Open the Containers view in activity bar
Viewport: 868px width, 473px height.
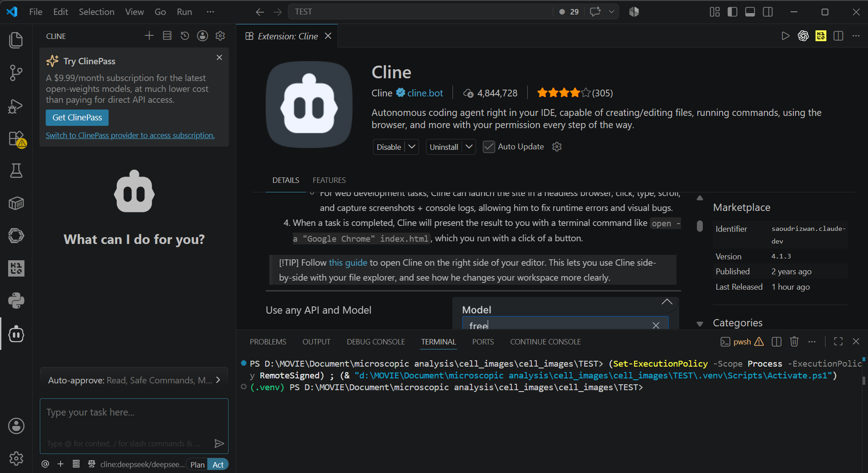pos(16,203)
